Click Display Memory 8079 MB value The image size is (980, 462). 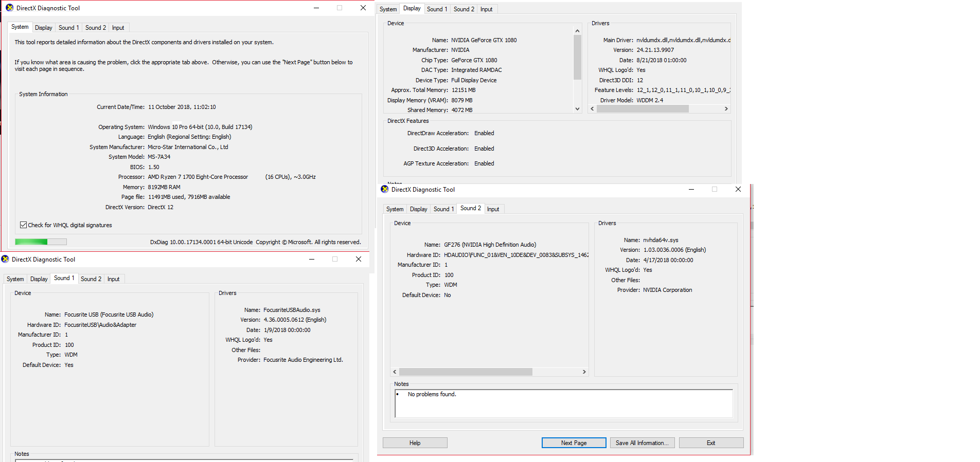pyautogui.click(x=462, y=100)
